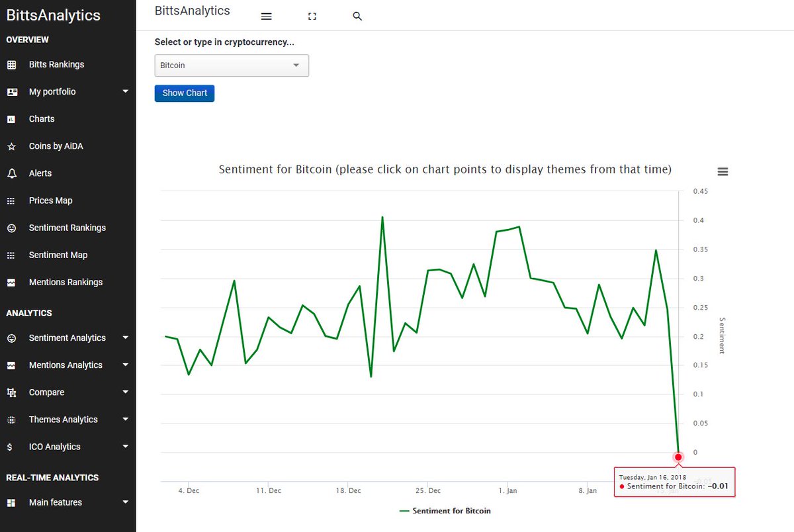This screenshot has height=532, width=794.
Task: Click the Prices Map grid icon
Action: pos(11,200)
